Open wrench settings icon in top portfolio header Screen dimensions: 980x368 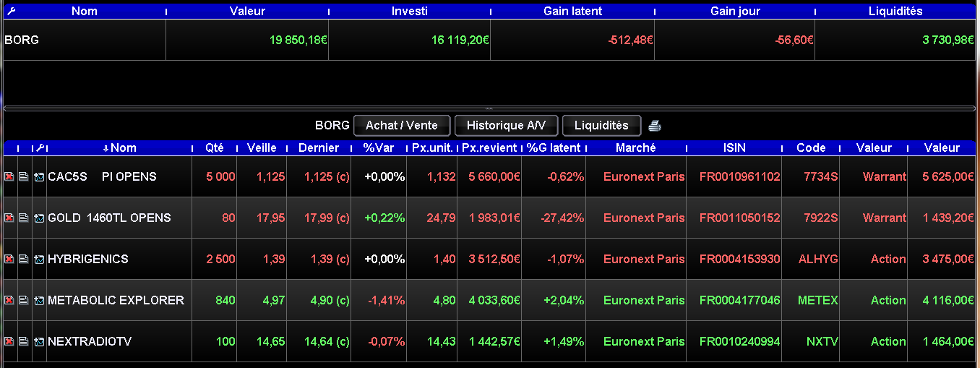click(x=10, y=12)
